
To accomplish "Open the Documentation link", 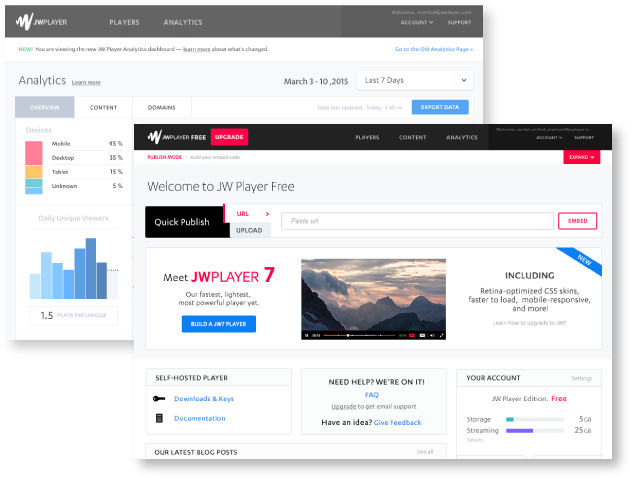I will point(200,418).
